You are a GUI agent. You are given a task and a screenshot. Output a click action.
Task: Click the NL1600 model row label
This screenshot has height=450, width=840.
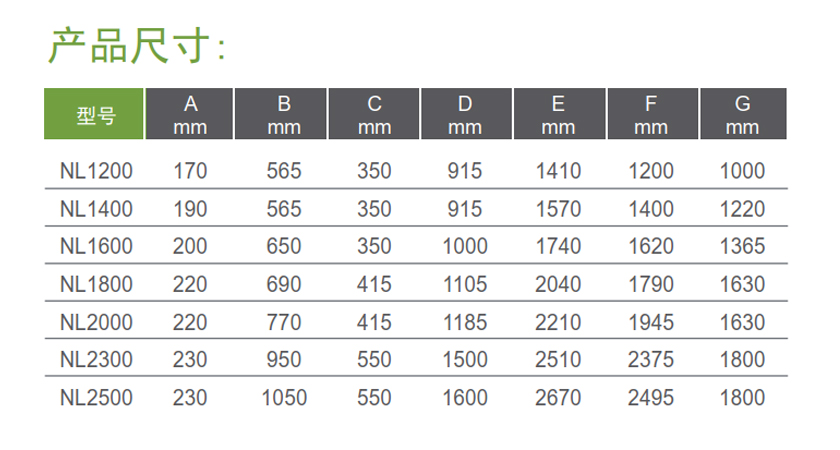[96, 246]
